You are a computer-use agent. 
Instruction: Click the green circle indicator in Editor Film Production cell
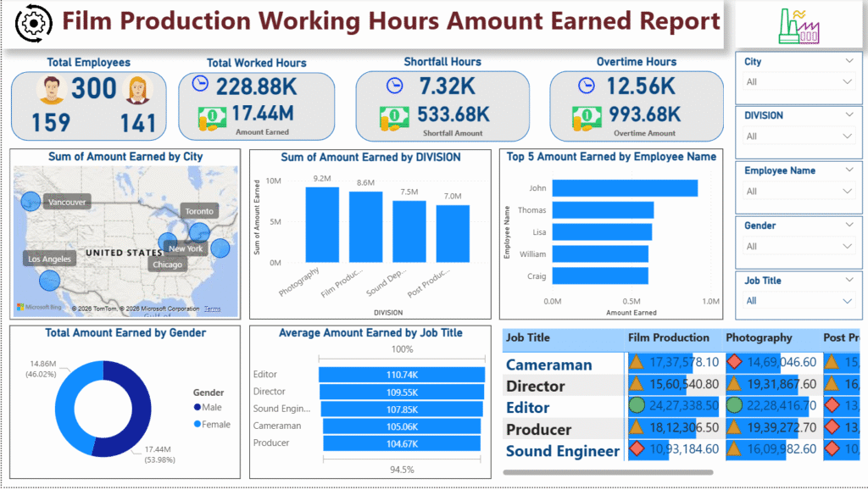(x=636, y=406)
